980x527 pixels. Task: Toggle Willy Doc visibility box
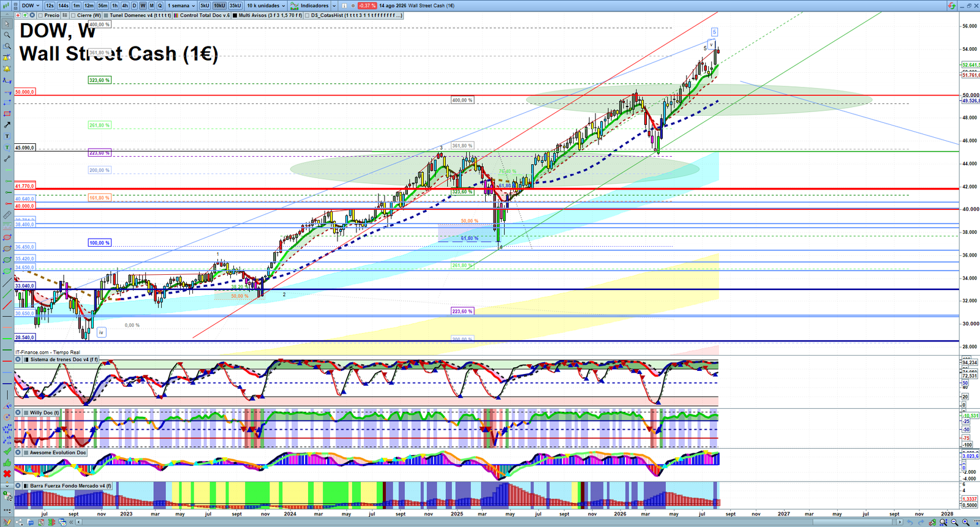(26, 413)
